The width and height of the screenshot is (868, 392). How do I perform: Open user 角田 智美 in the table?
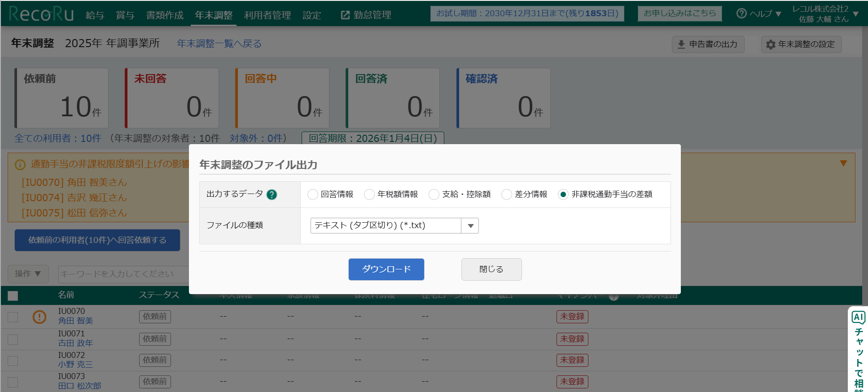coord(75,321)
